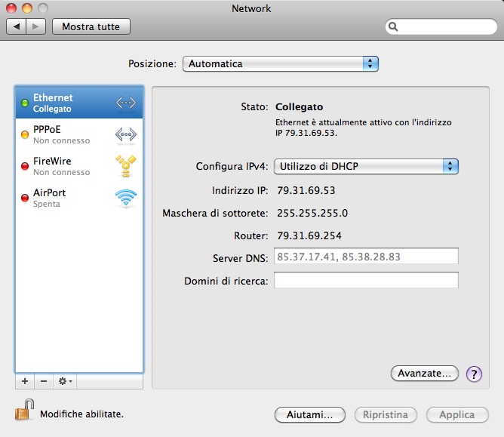Click the AirPort Wi-Fi waves icon

(x=126, y=198)
